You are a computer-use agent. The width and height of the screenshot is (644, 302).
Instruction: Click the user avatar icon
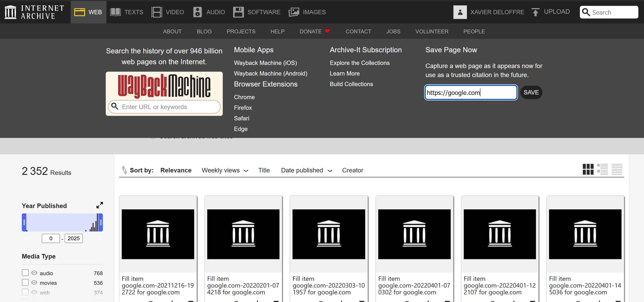[x=460, y=12]
